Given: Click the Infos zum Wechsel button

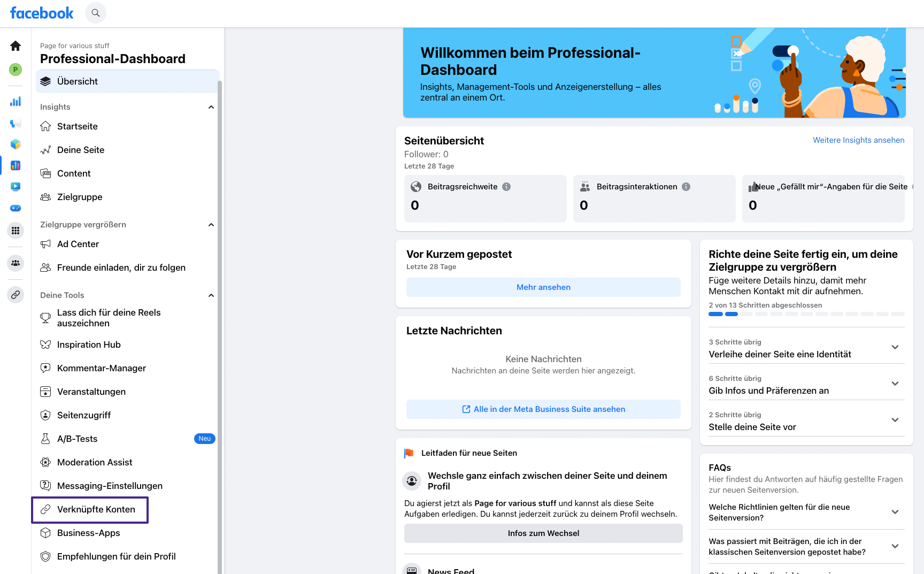Looking at the screenshot, I should click(543, 533).
